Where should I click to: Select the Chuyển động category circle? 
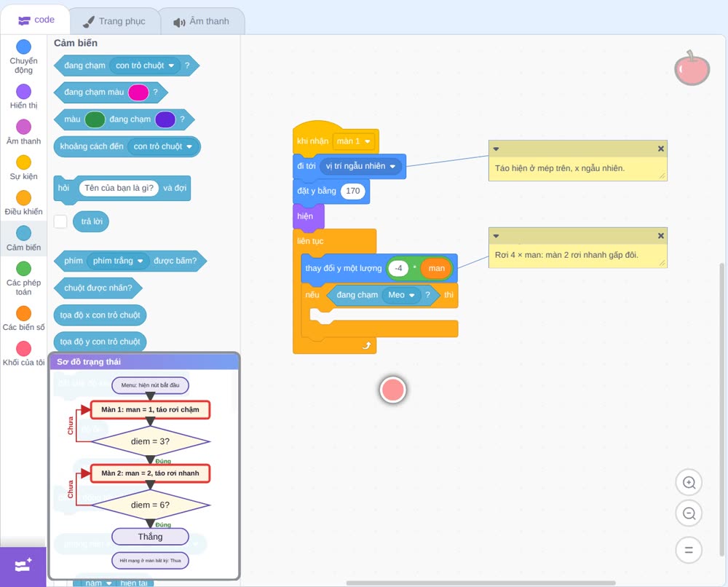tap(24, 47)
